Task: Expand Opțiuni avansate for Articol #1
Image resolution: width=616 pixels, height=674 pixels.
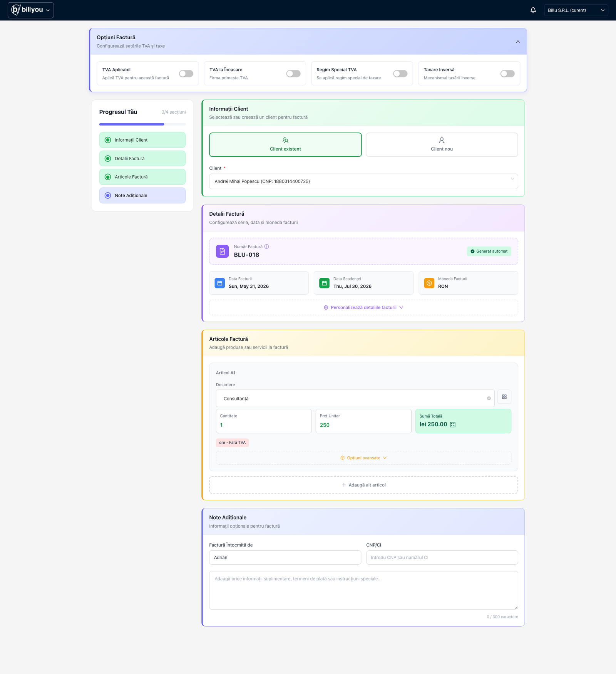Action: pyautogui.click(x=363, y=458)
